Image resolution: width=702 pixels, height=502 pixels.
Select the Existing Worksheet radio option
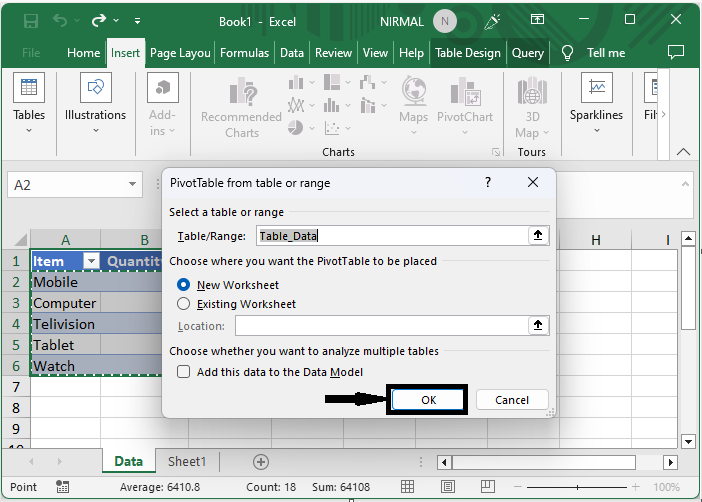(x=183, y=304)
